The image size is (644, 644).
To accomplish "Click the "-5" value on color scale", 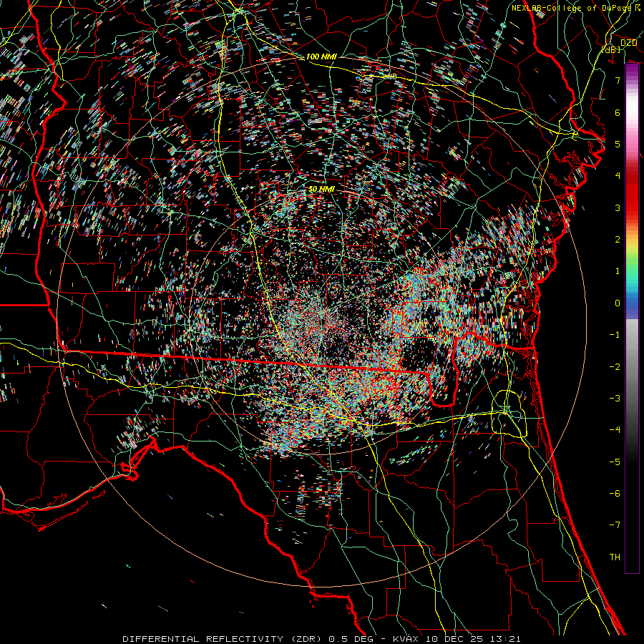I will point(615,462).
